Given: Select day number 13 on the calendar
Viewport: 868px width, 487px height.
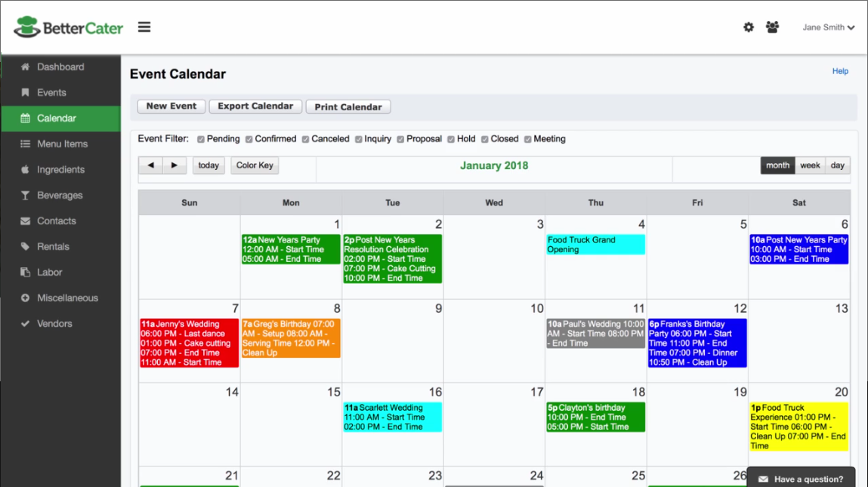Looking at the screenshot, I should pyautogui.click(x=842, y=308).
